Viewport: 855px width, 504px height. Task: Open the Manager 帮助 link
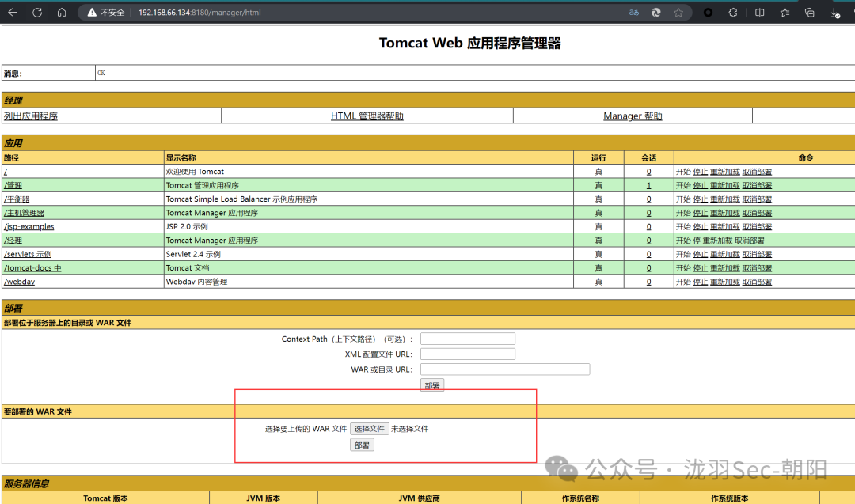633,116
